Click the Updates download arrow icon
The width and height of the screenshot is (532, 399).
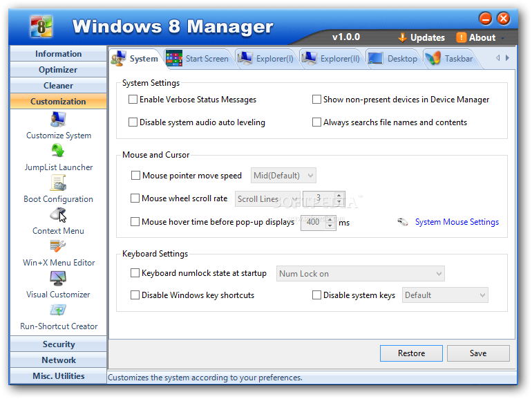click(x=402, y=37)
